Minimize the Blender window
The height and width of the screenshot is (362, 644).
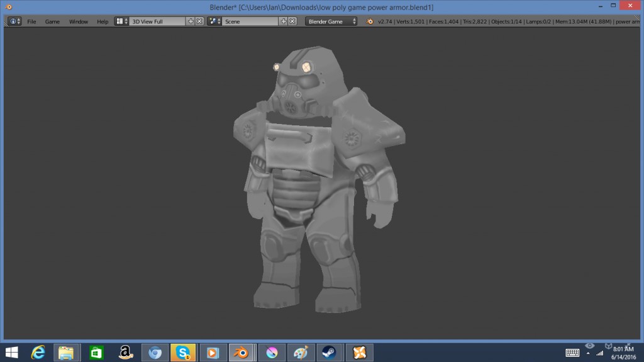601,6
